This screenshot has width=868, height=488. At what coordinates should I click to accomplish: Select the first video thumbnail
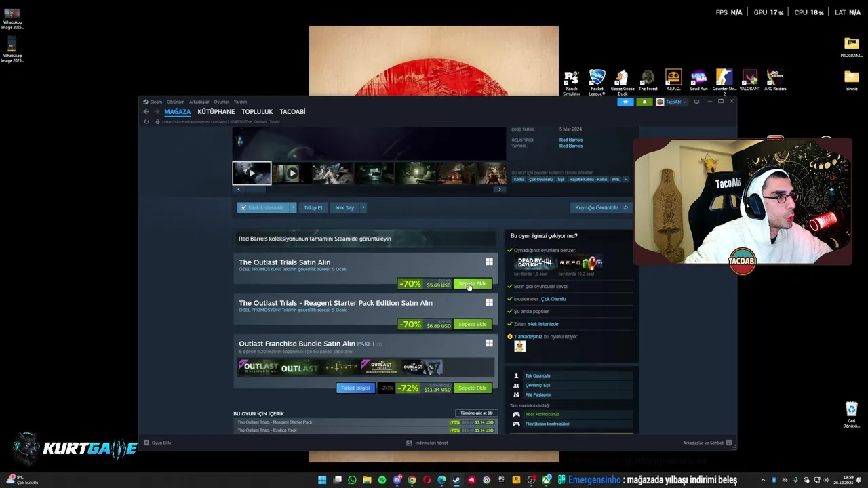pos(252,173)
